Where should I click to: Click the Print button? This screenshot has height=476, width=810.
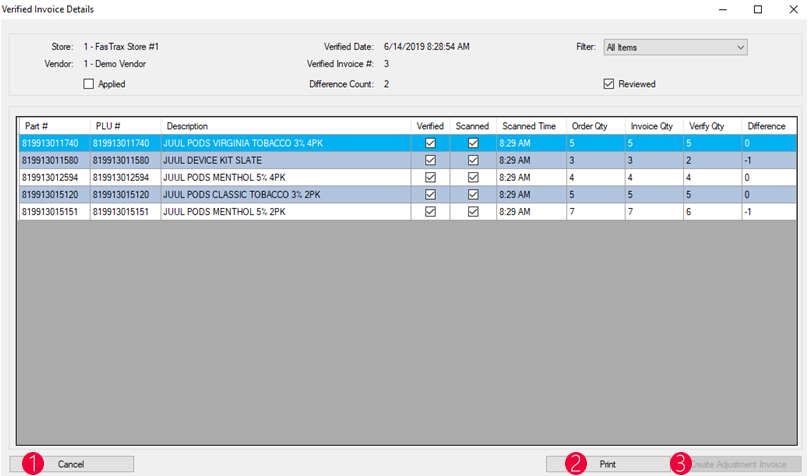(608, 464)
